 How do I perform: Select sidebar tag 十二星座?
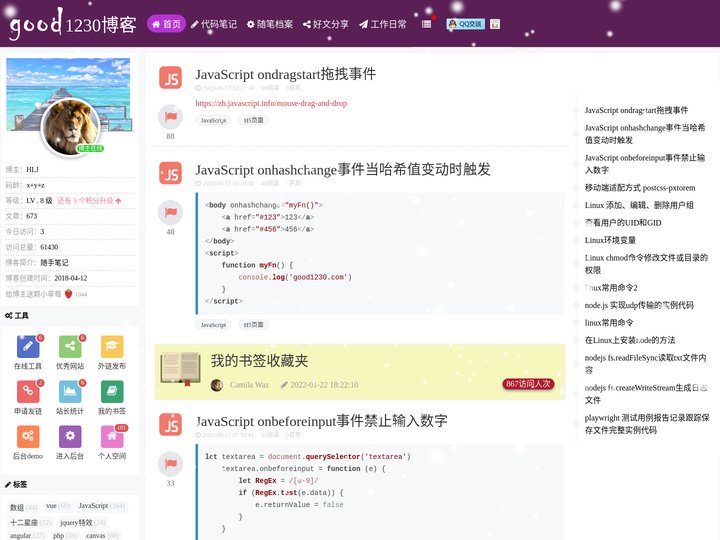click(31, 523)
